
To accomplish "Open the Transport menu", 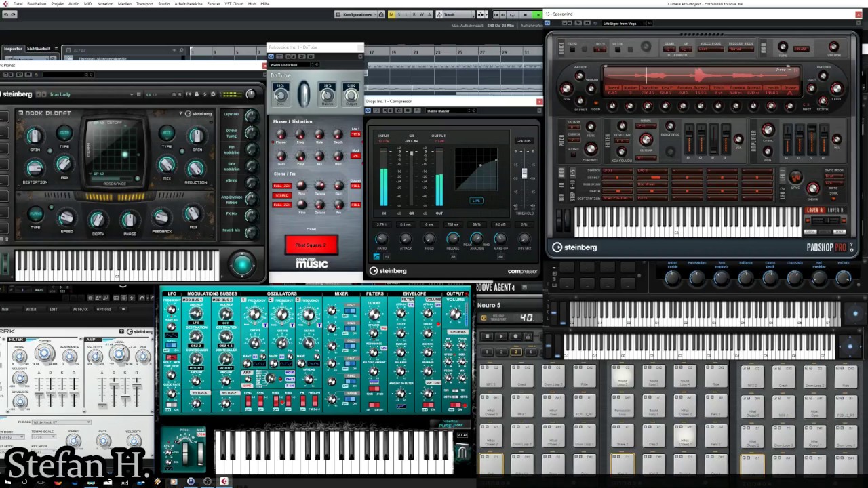I will [x=144, y=4].
